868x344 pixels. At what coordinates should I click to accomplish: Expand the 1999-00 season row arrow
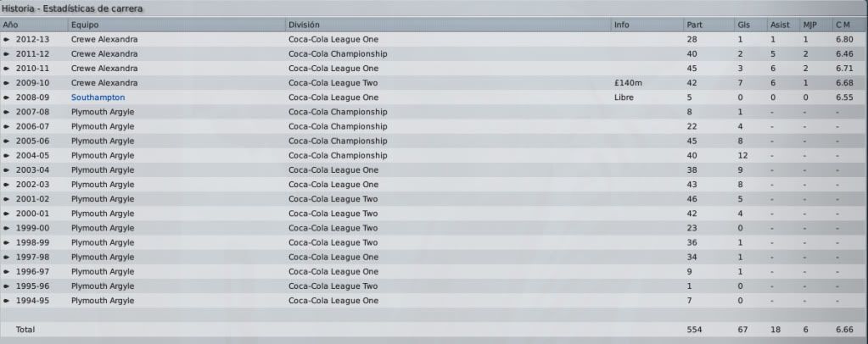7,228
